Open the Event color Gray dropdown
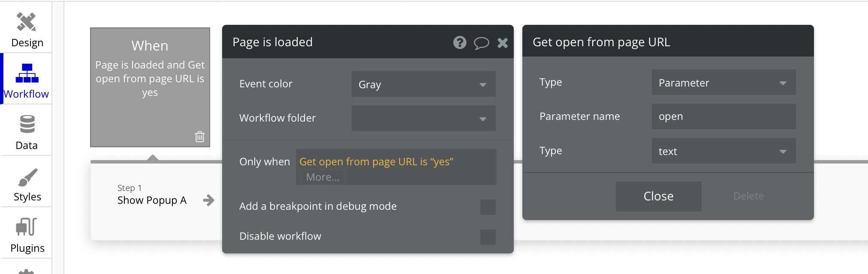This screenshot has height=274, width=868. 423,84
